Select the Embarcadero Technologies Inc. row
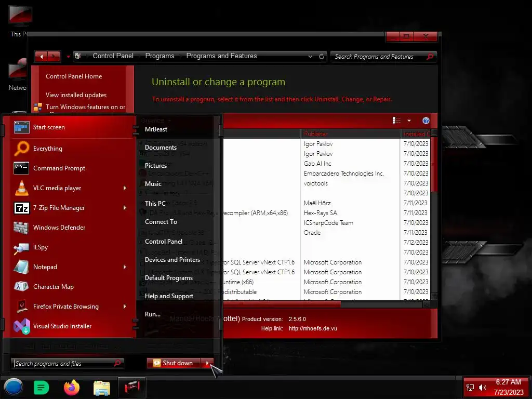The width and height of the screenshot is (532, 399). [x=343, y=174]
